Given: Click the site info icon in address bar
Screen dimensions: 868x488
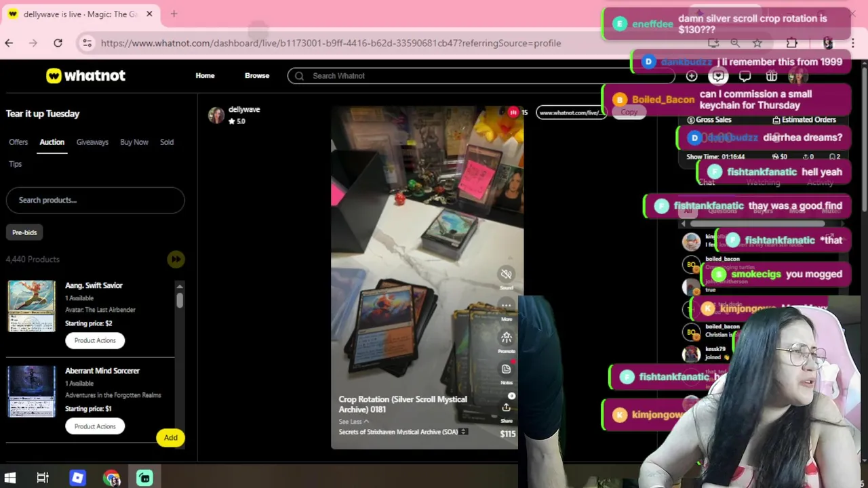Looking at the screenshot, I should (x=87, y=43).
